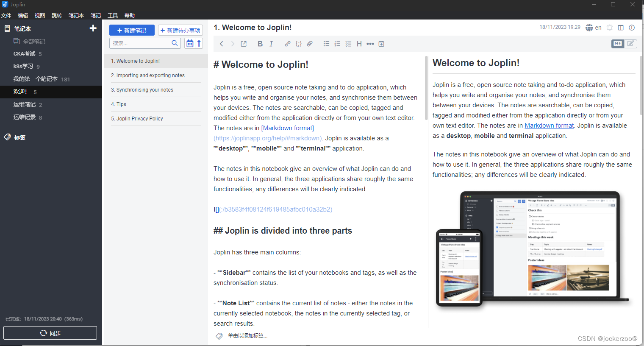Set an alarm with the bell icon

[x=610, y=28]
